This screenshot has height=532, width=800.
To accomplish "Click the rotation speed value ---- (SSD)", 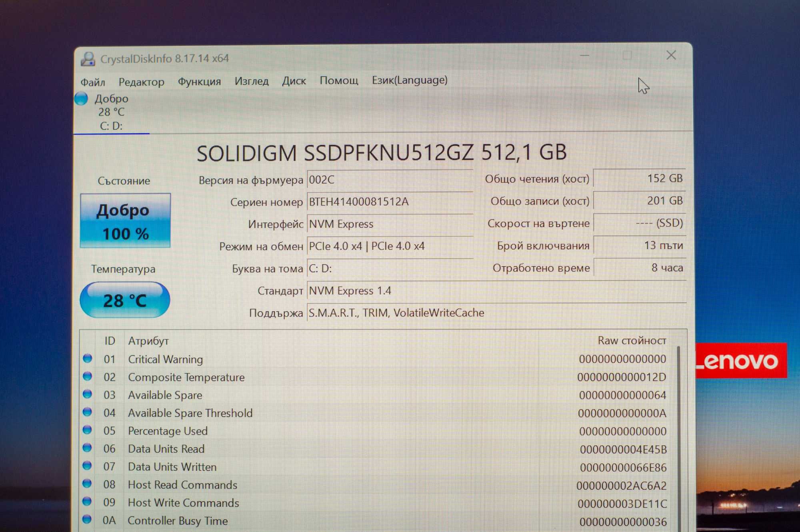I will point(640,223).
